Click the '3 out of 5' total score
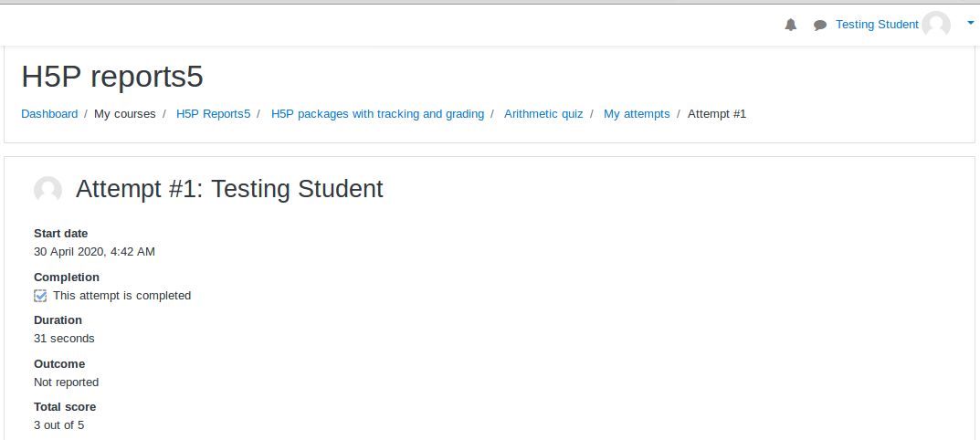The width and height of the screenshot is (980, 440). coord(58,425)
